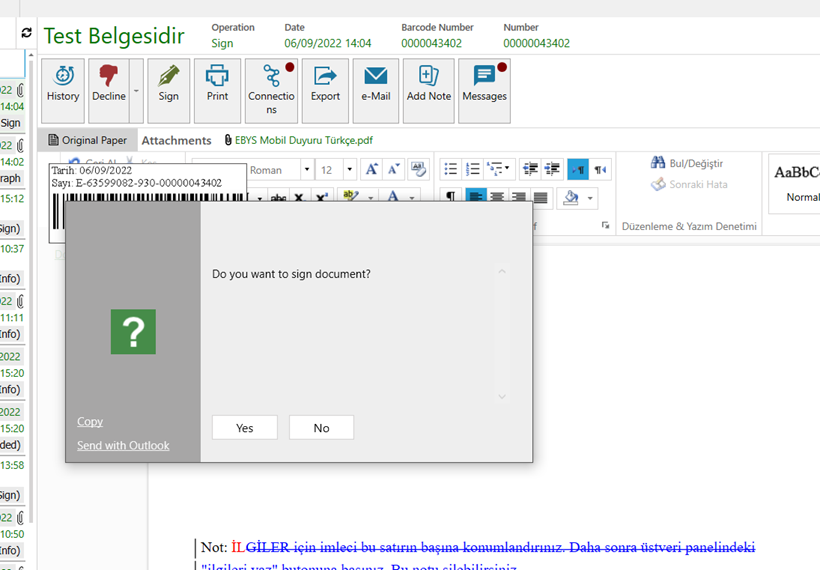Print the document
820x570 pixels.
tap(217, 84)
